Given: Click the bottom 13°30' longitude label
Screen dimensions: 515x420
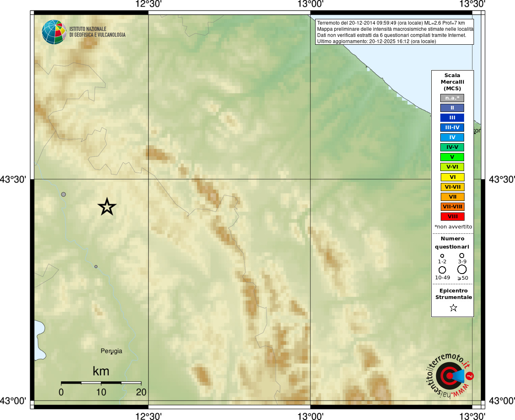Looking at the screenshot, I should pos(472,416).
